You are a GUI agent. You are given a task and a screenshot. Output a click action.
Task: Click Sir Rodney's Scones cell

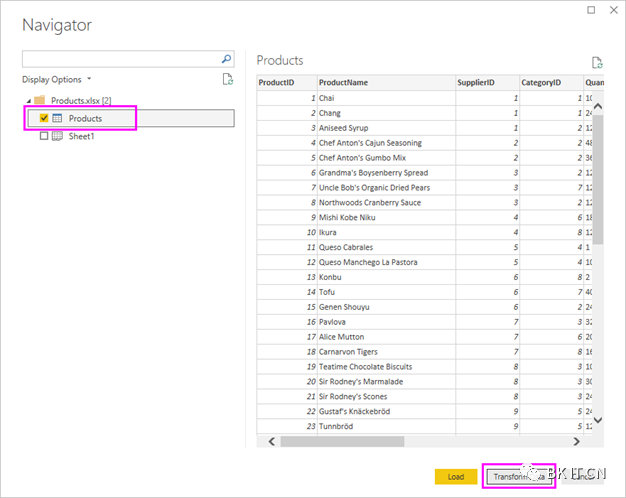386,396
